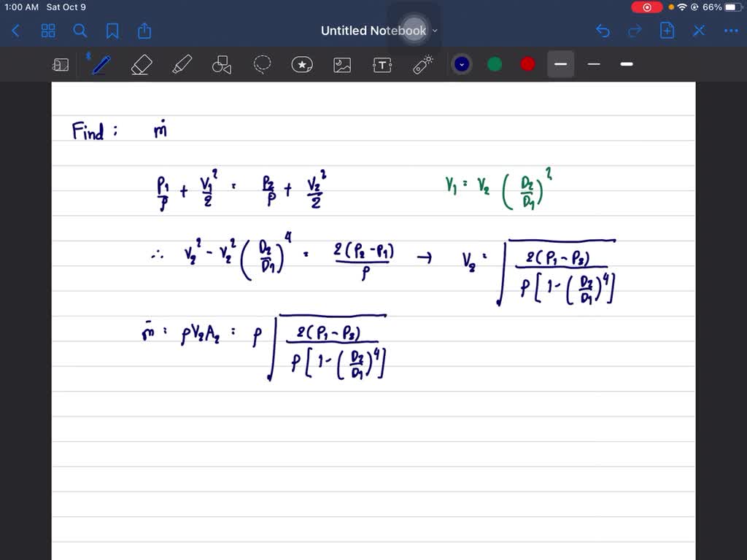Select the Text box tool
The image size is (747, 560).
[x=382, y=65]
